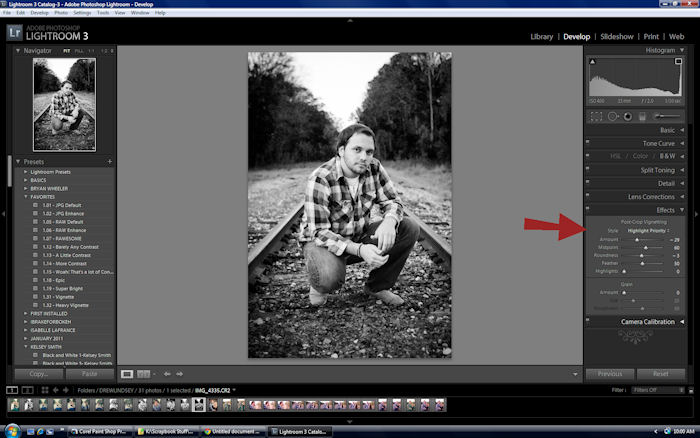Click toolbar select next photo arrow

pyautogui.click(x=179, y=374)
